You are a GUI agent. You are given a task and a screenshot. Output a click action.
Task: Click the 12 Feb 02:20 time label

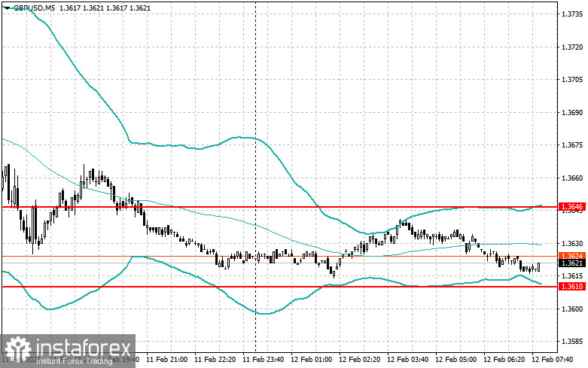(x=359, y=360)
